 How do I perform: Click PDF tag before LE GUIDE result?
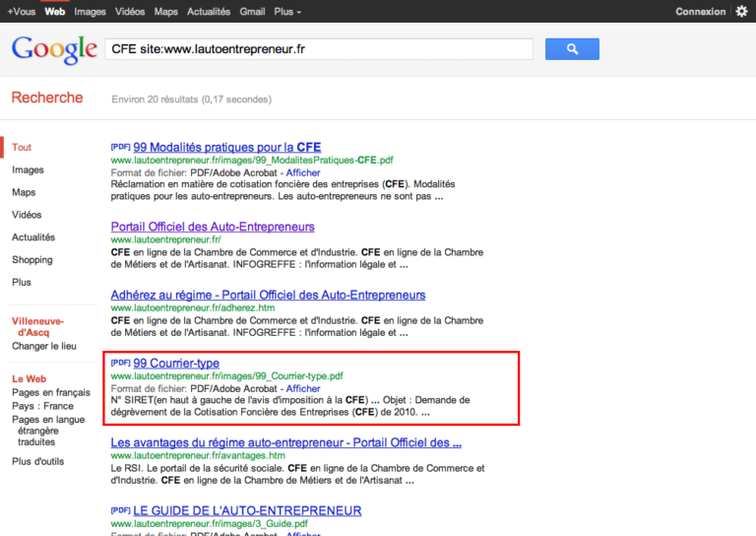120,510
